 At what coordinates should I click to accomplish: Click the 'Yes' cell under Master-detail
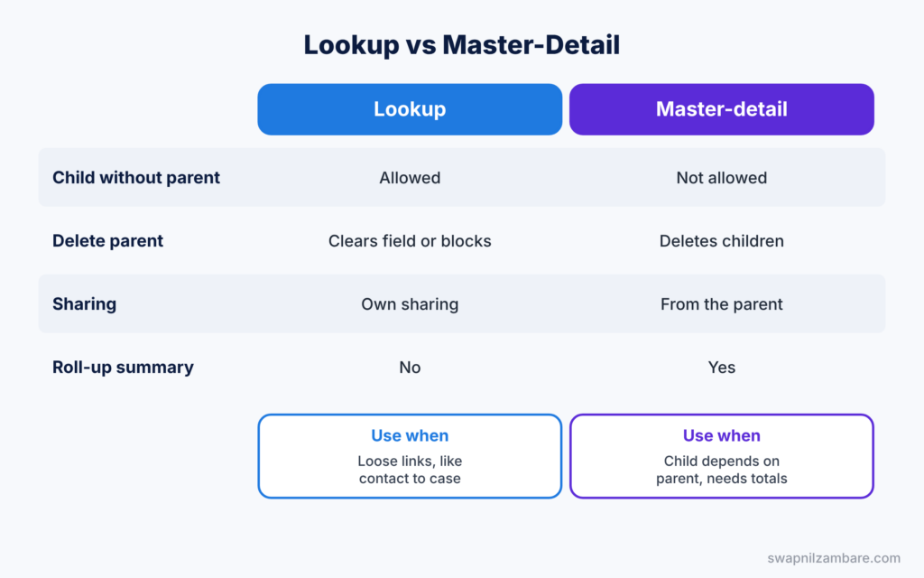(721, 368)
